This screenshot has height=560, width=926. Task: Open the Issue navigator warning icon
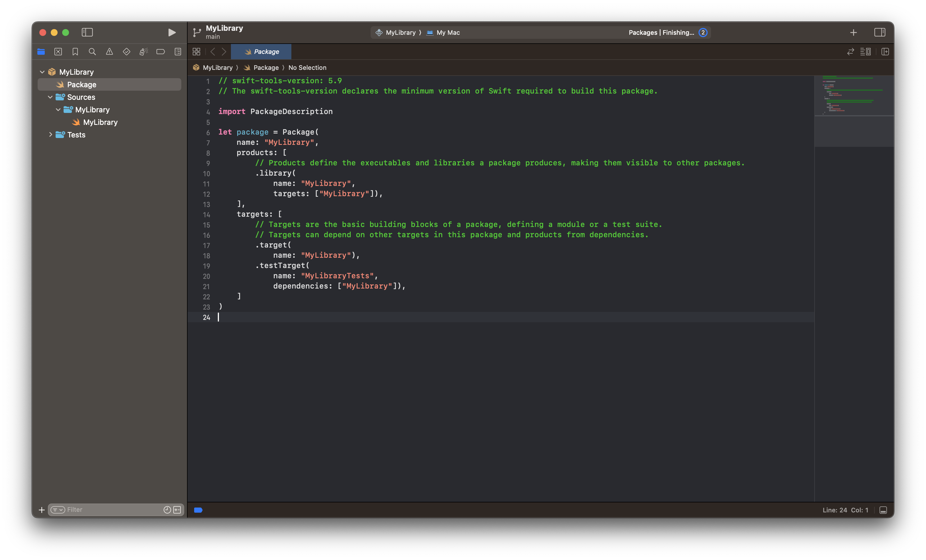pos(109,52)
